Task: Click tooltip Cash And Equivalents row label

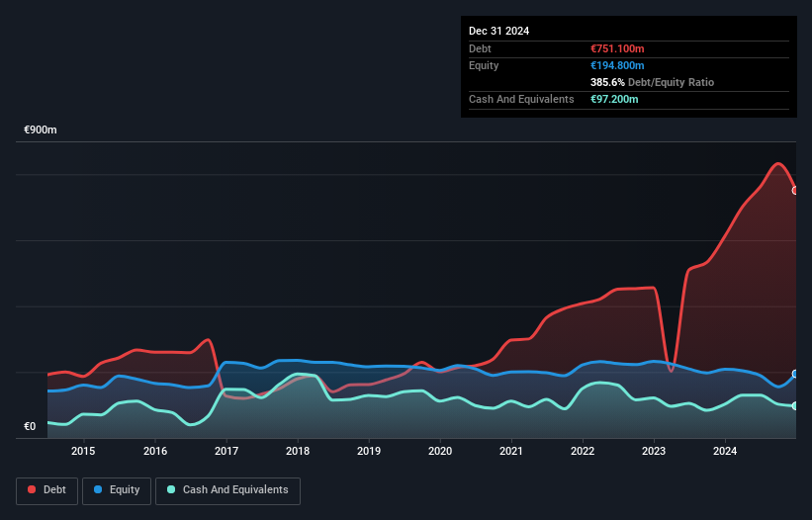Action: click(521, 99)
